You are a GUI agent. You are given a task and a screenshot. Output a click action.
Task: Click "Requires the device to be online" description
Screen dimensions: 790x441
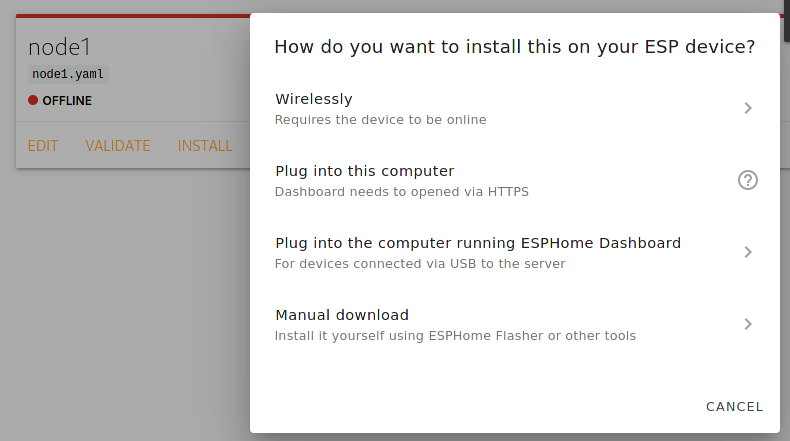(x=381, y=120)
